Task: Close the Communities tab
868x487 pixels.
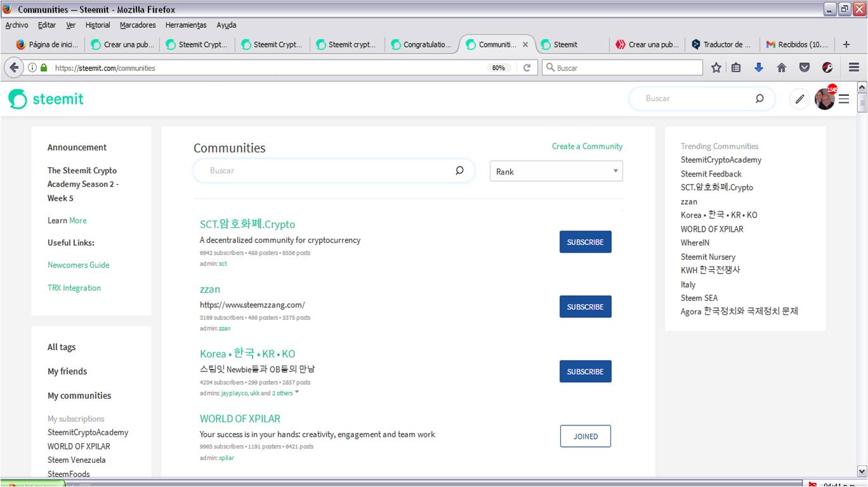Action: point(525,44)
